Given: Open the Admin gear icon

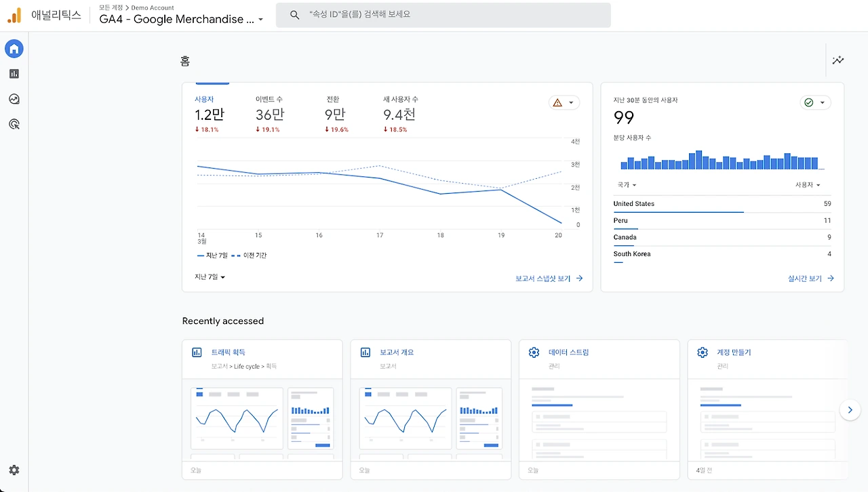Looking at the screenshot, I should (x=14, y=470).
